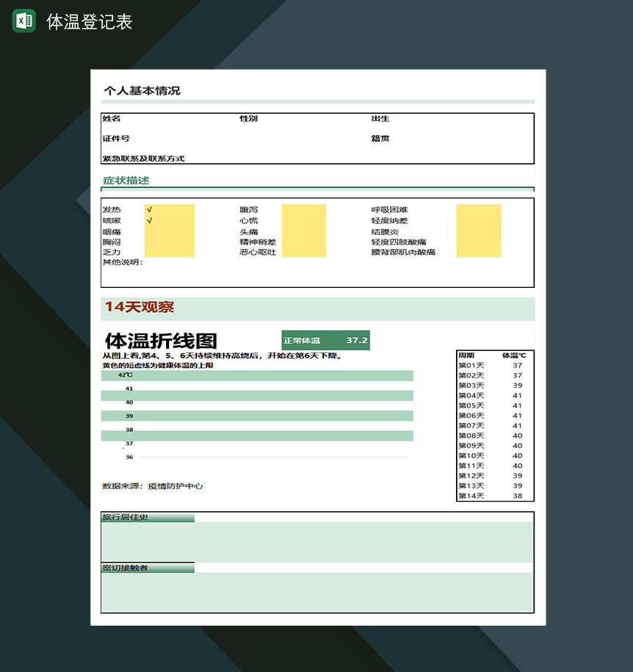Click the topmost green chart bar at 42℃
The width and height of the screenshot is (633, 672).
[x=257, y=375]
